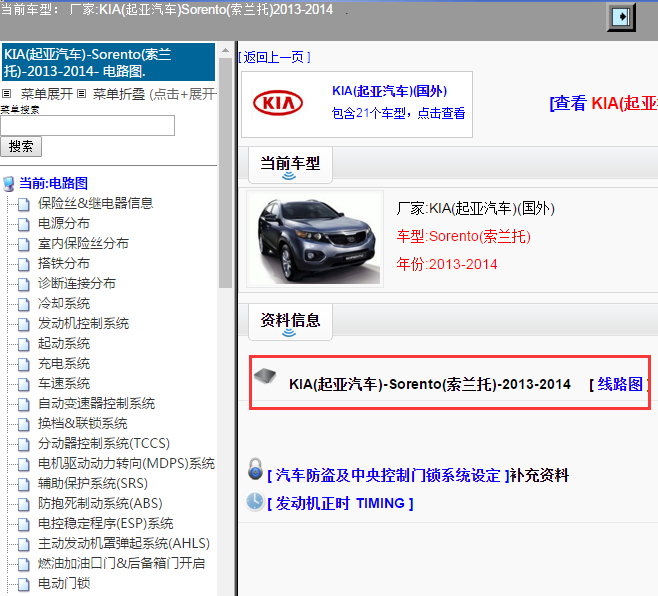This screenshot has width=658, height=596.
Task: Click page icon next to 保险丝&继电器信息
Action: tap(24, 204)
